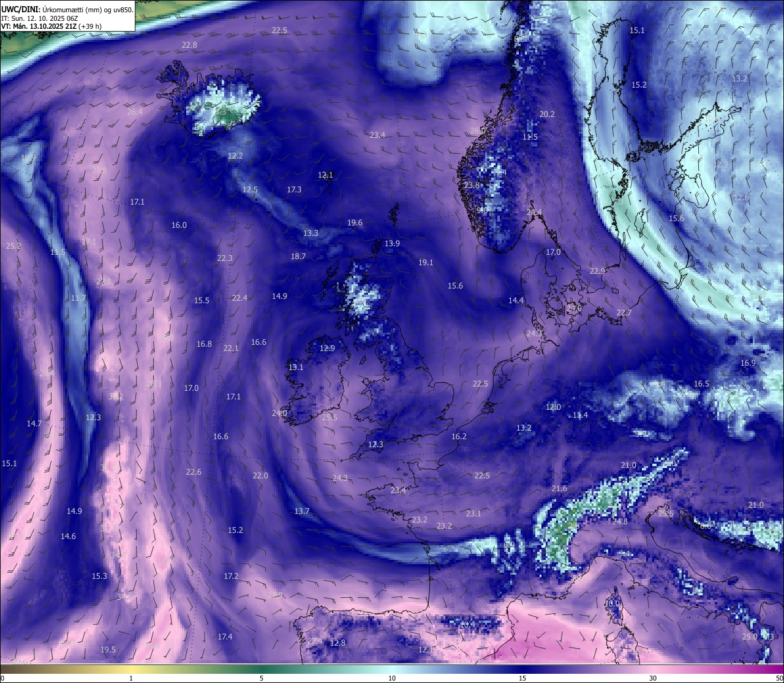Click the 19.1 value in the North Sea

point(426,262)
